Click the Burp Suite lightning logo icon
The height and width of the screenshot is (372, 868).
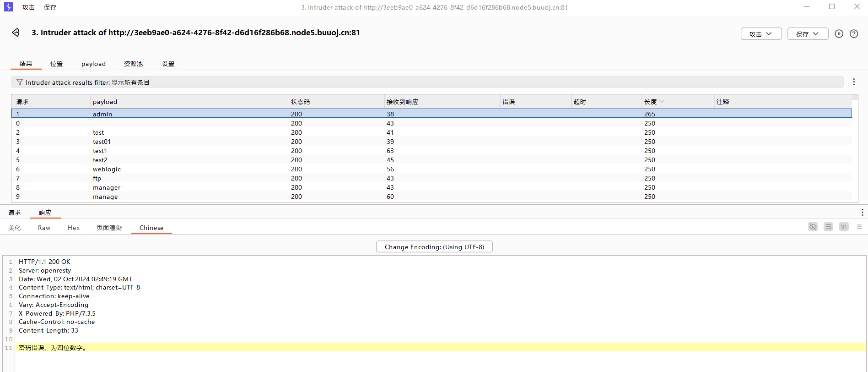point(9,7)
